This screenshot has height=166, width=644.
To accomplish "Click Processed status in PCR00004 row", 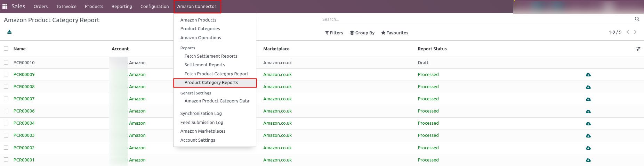I will coord(428,123).
